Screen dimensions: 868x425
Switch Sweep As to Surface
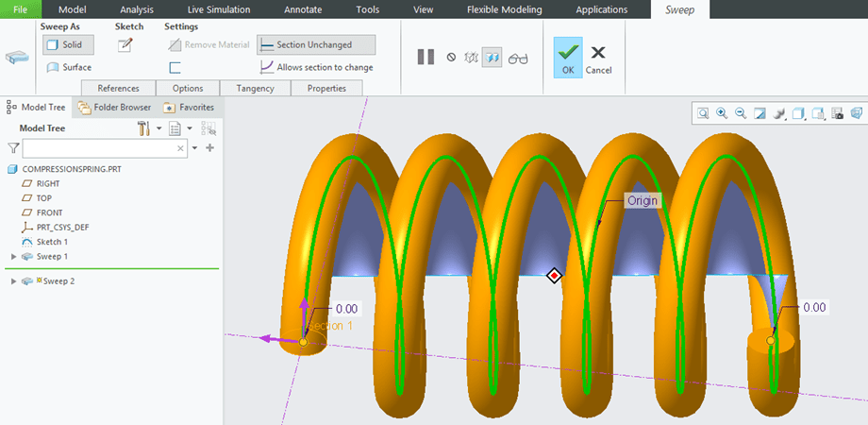coord(69,67)
